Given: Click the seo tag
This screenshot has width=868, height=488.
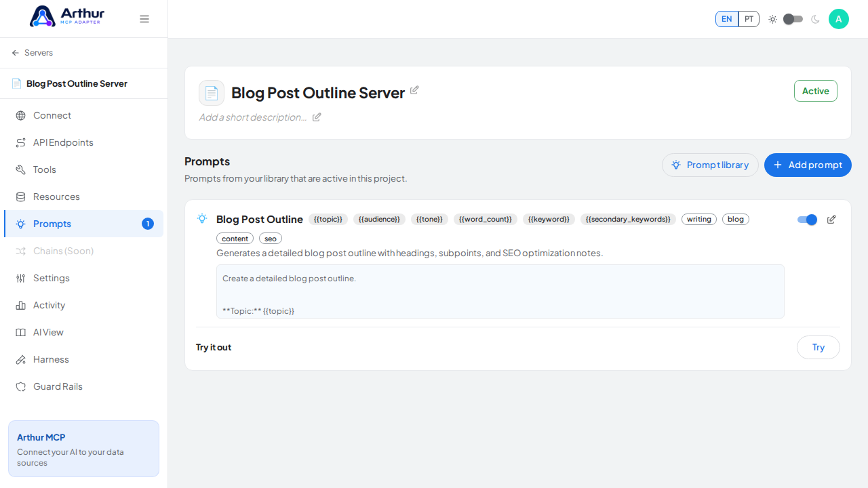Looking at the screenshot, I should 271,239.
